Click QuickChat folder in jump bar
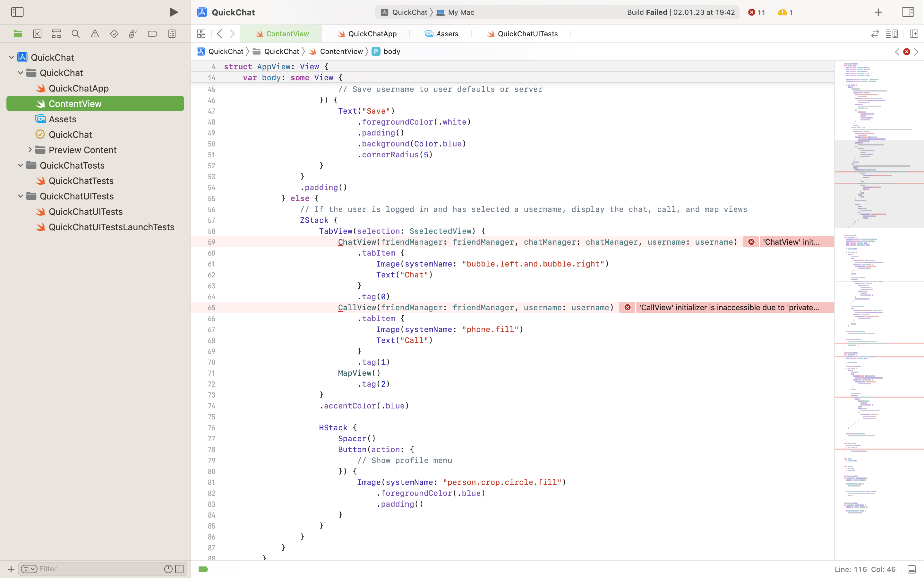The width and height of the screenshot is (924, 578). [276, 52]
